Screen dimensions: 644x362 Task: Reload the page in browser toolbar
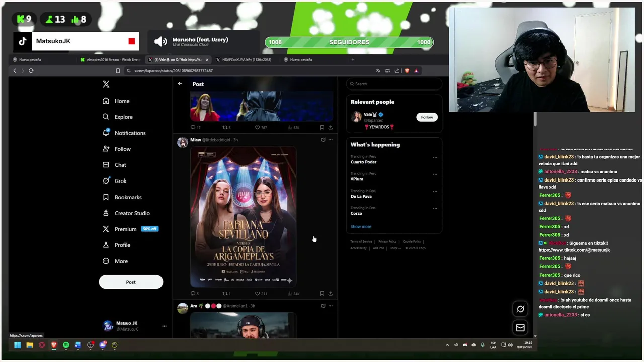pyautogui.click(x=31, y=71)
